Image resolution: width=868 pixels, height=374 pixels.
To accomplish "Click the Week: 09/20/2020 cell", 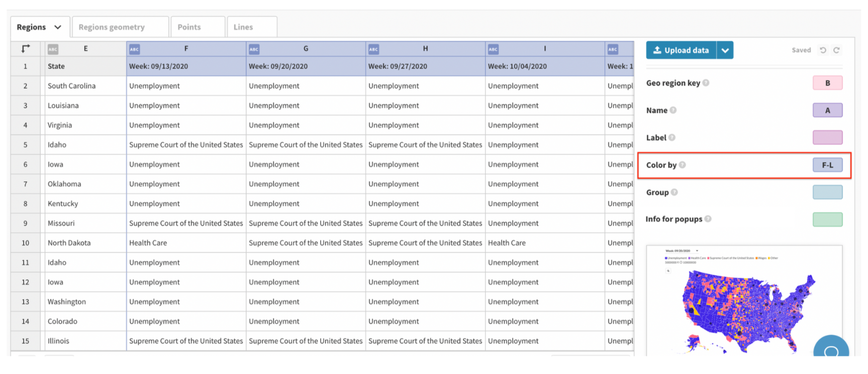I will click(x=306, y=66).
